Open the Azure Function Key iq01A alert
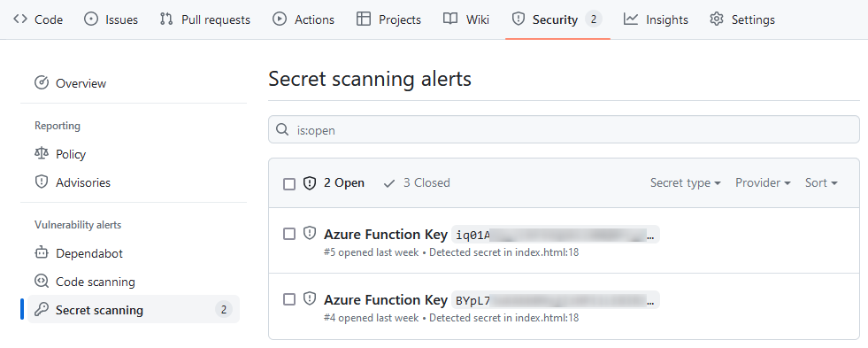Image resolution: width=868 pixels, height=348 pixels. coord(385,235)
